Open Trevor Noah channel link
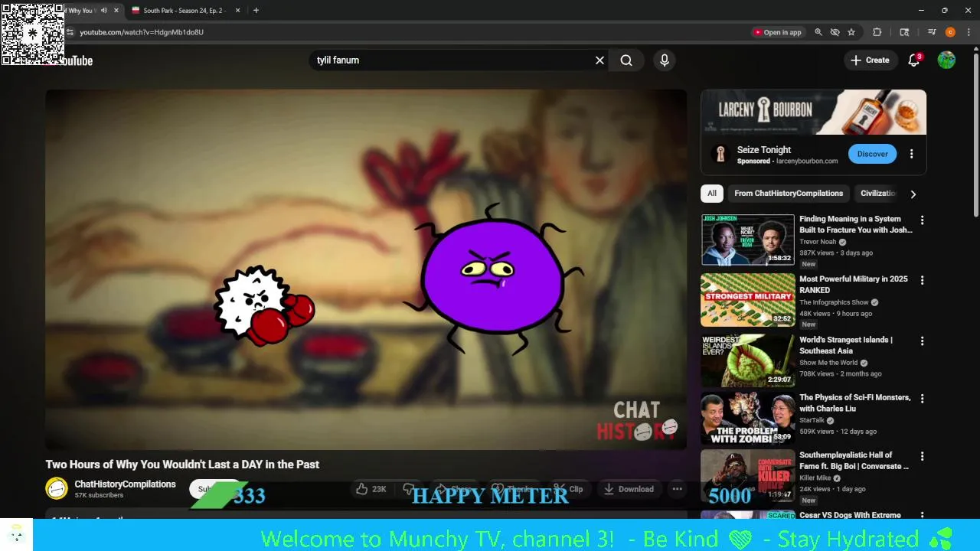Viewport: 980px width, 551px height. [818, 242]
